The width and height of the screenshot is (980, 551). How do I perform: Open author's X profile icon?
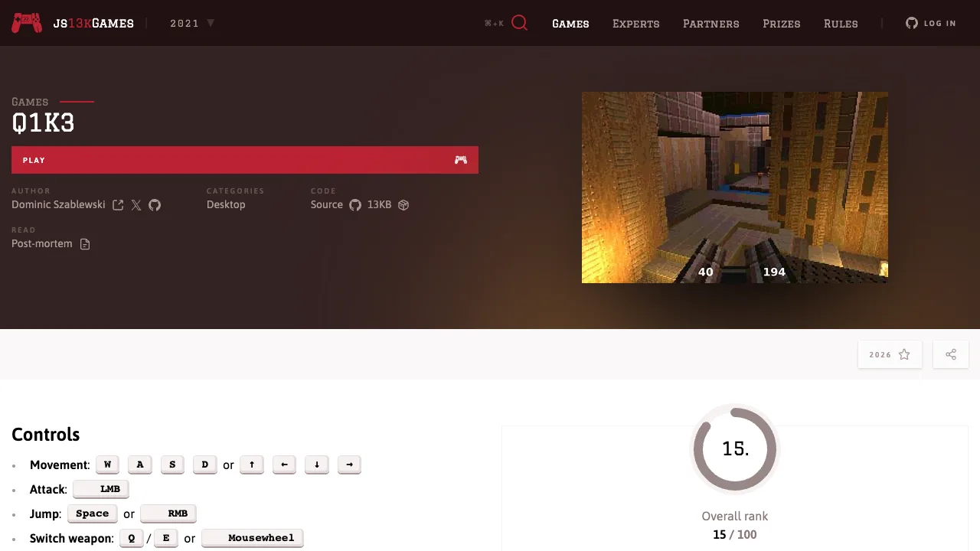click(x=136, y=205)
